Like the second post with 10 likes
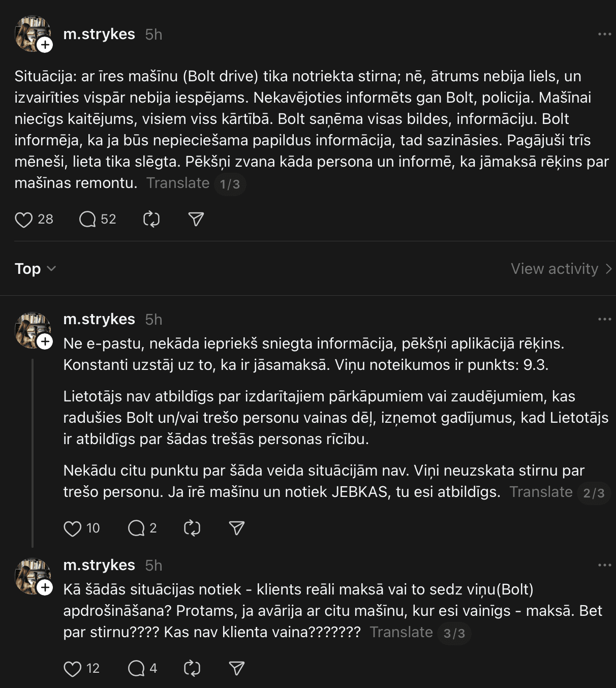616x688 pixels. (x=72, y=528)
